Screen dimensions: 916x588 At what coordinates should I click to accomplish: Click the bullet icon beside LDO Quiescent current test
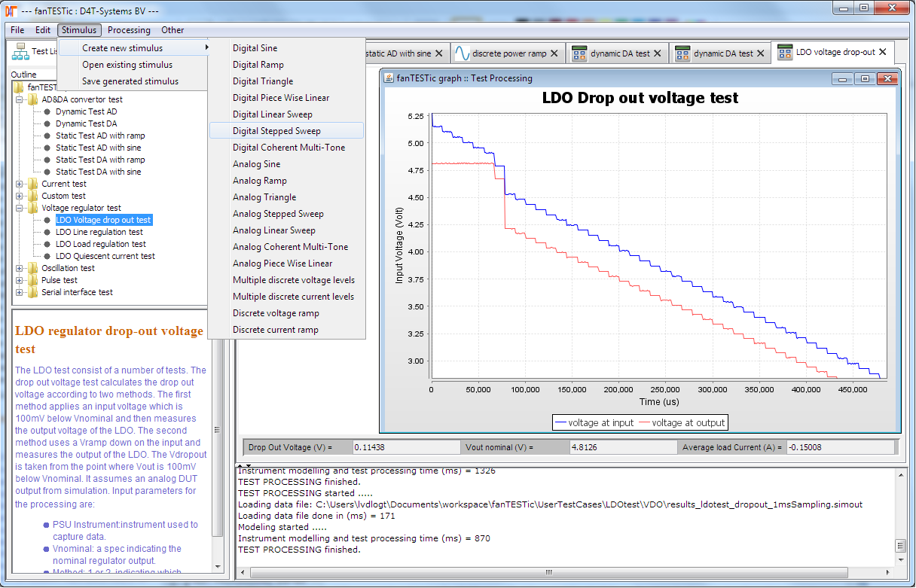(x=47, y=256)
